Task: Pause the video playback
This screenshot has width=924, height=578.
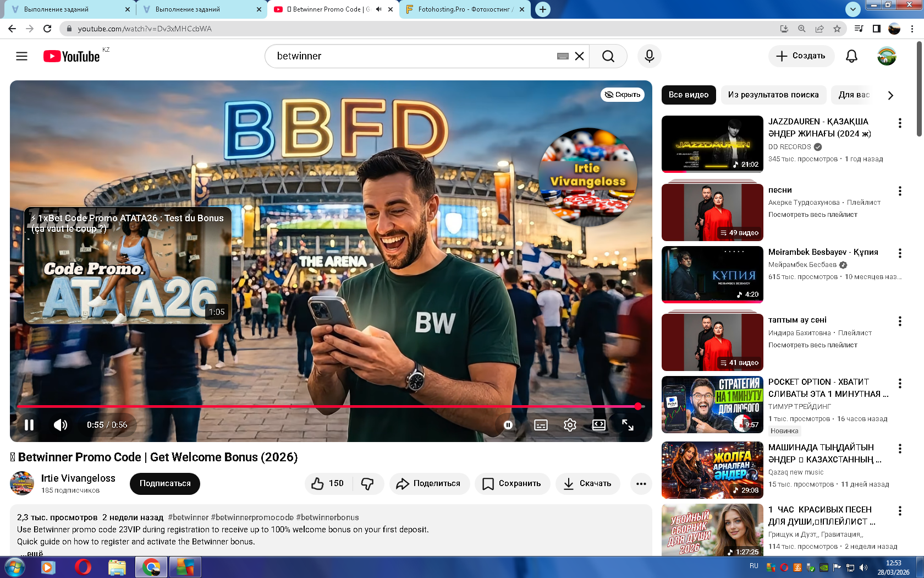Action: pyautogui.click(x=29, y=425)
